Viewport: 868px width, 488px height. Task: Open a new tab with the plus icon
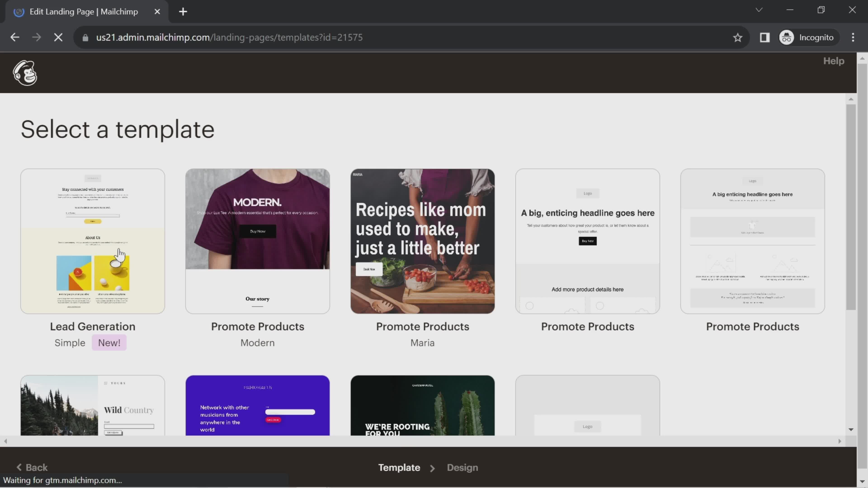183,12
